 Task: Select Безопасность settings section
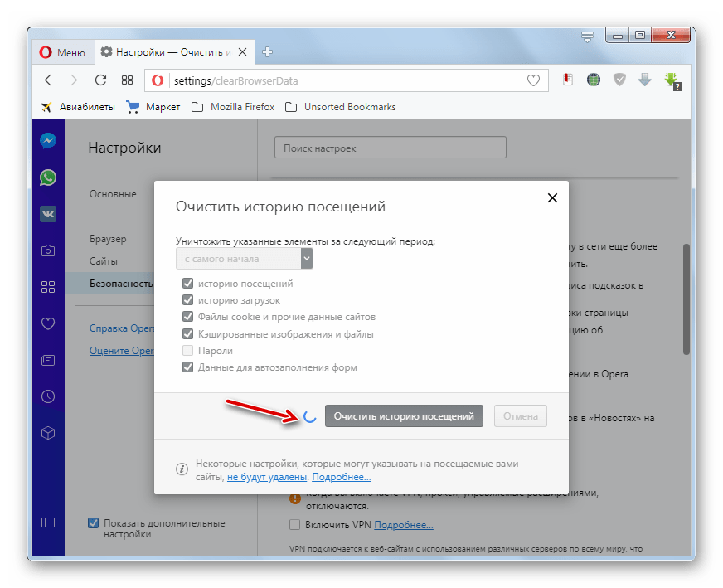121,284
